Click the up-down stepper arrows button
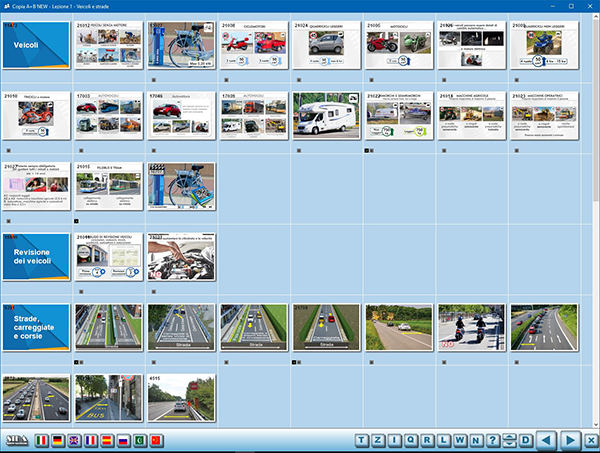Viewport: 600px width, 453px height. pos(508,440)
